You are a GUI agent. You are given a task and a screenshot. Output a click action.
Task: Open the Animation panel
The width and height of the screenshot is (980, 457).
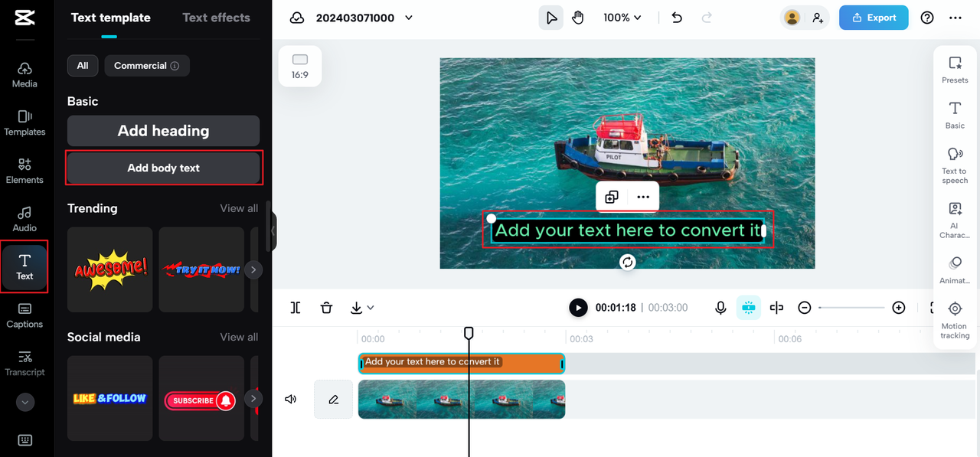pyautogui.click(x=955, y=270)
